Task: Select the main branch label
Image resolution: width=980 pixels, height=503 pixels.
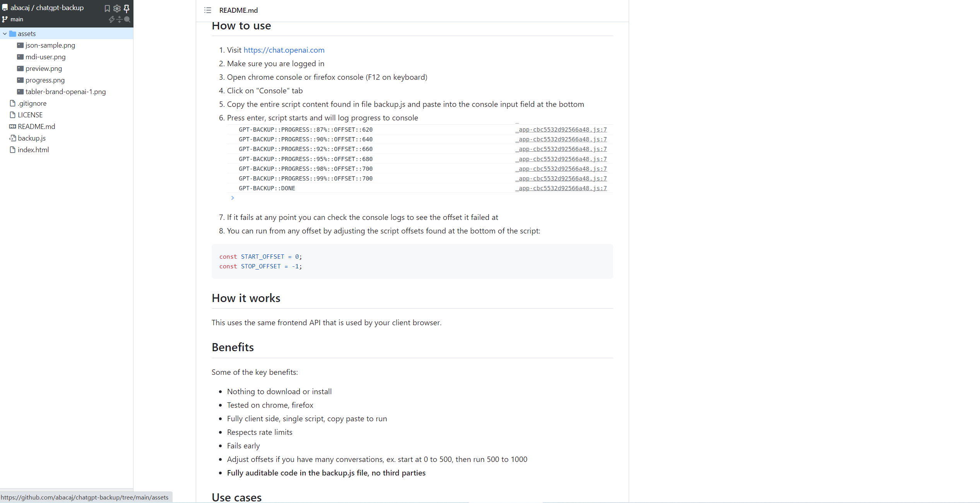Action: (x=17, y=19)
